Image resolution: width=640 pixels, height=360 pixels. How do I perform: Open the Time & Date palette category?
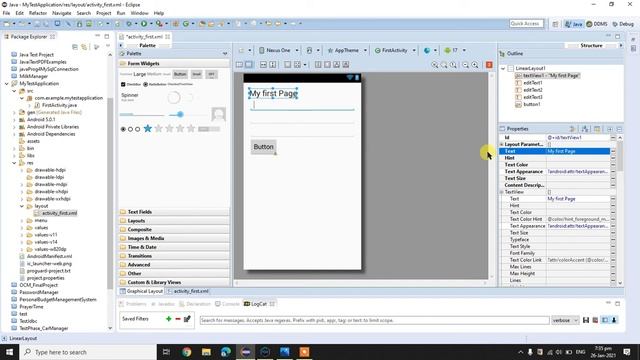coord(174,247)
